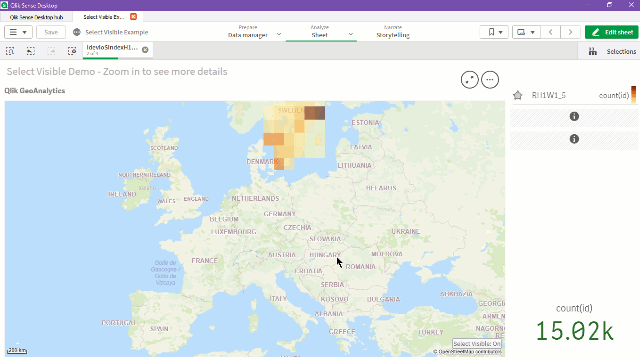Open the Selections tool panel

pos(612,51)
